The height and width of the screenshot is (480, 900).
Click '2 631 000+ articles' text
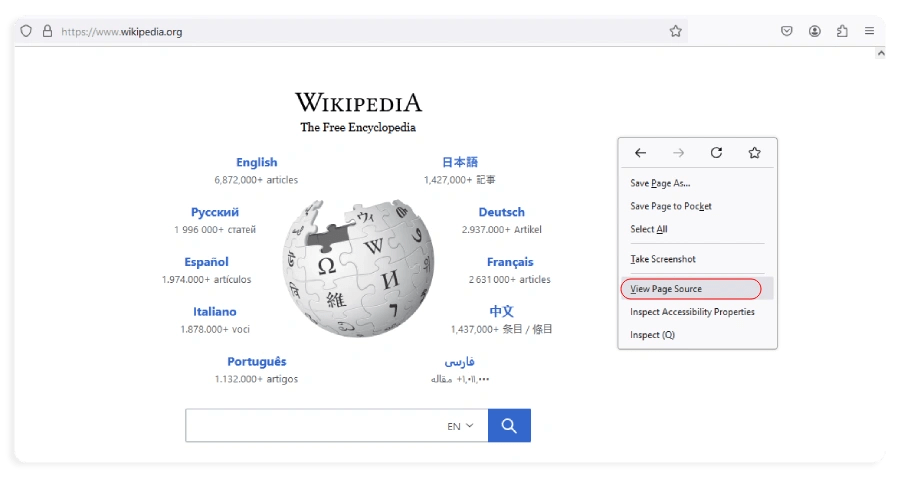pos(510,280)
